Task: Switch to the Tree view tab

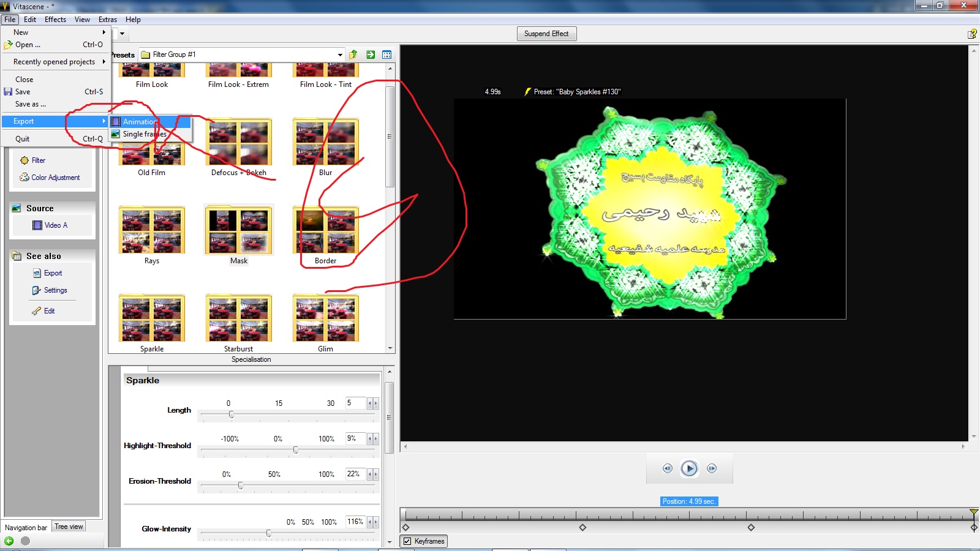Action: 69,527
